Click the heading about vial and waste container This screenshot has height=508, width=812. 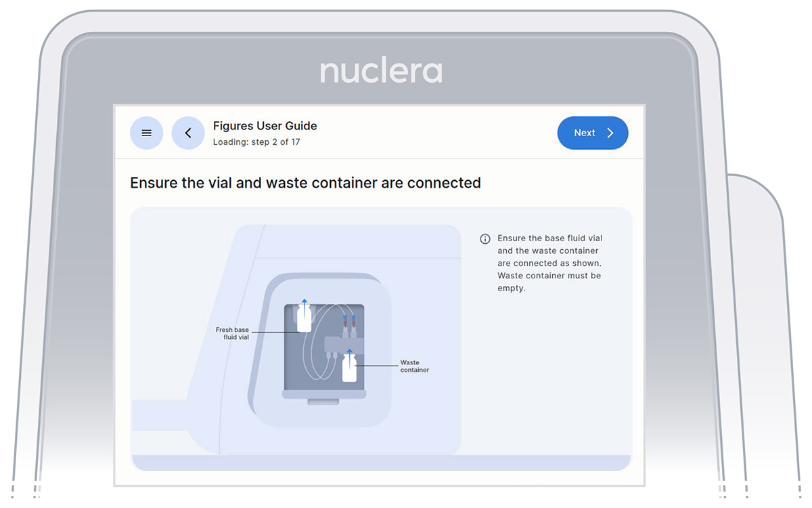pyautogui.click(x=305, y=183)
